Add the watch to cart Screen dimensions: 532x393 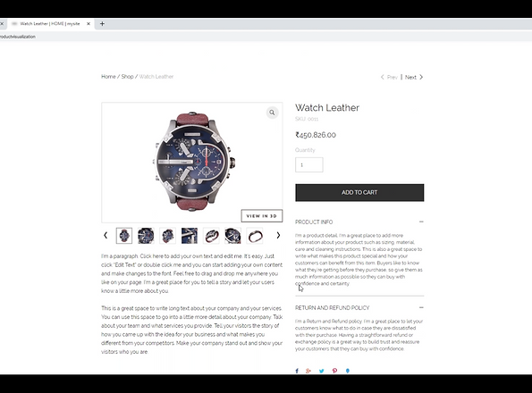[359, 192]
